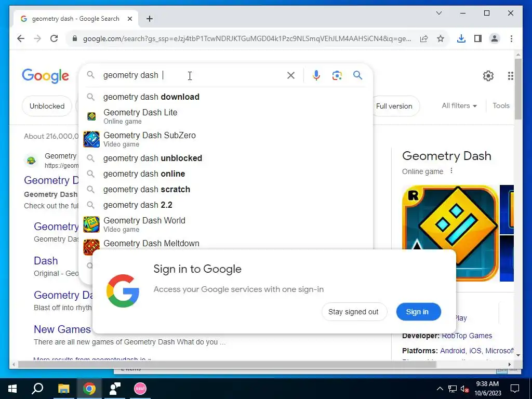Open the Geometry Dash World icon suggestion
This screenshot has width=532, height=399.
(91, 224)
